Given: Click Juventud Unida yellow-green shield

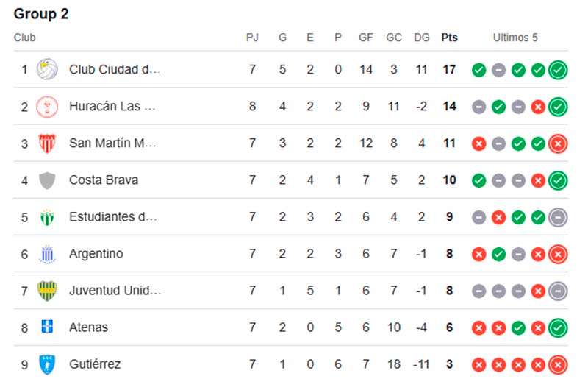Looking at the screenshot, I should (47, 291).
